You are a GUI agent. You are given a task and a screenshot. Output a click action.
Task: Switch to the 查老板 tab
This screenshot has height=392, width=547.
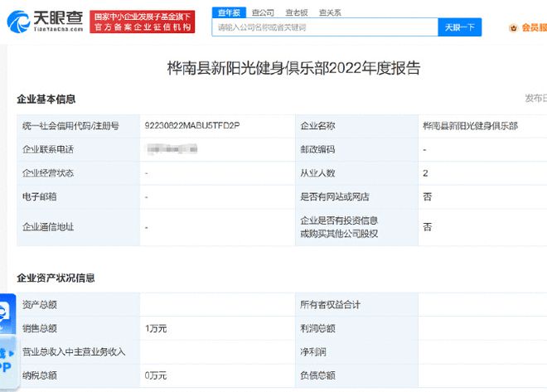[297, 12]
